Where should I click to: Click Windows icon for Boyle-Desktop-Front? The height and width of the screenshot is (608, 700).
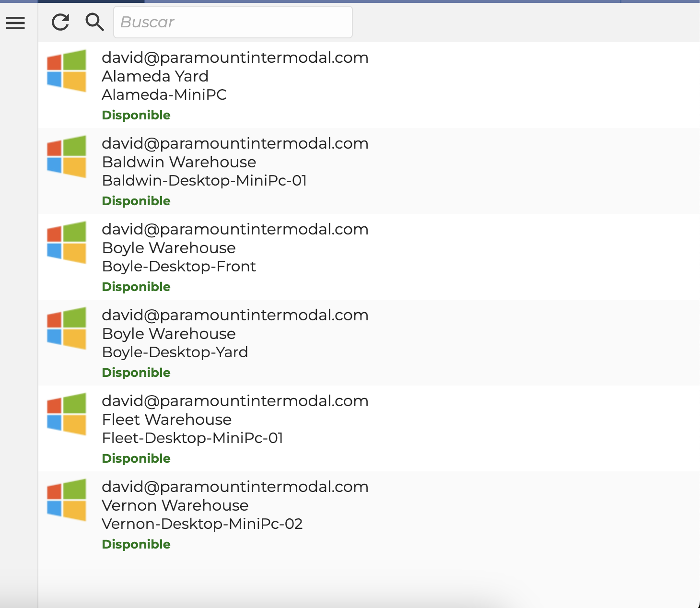[67, 242]
